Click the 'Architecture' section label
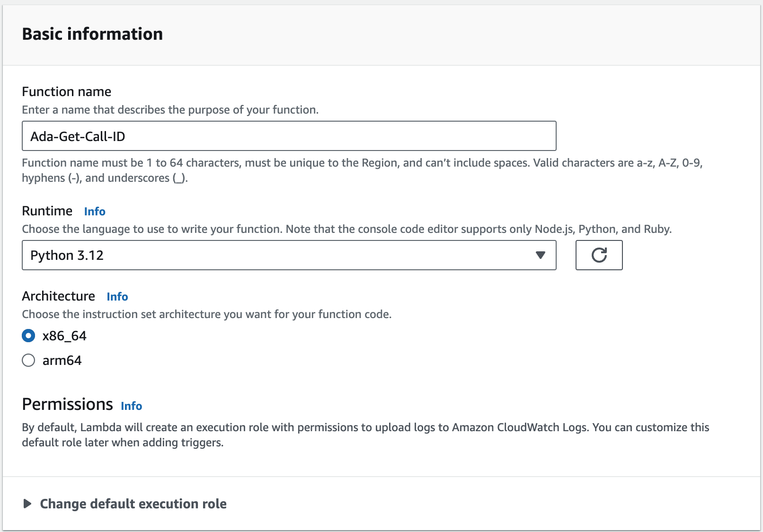The width and height of the screenshot is (763, 532). coord(59,296)
